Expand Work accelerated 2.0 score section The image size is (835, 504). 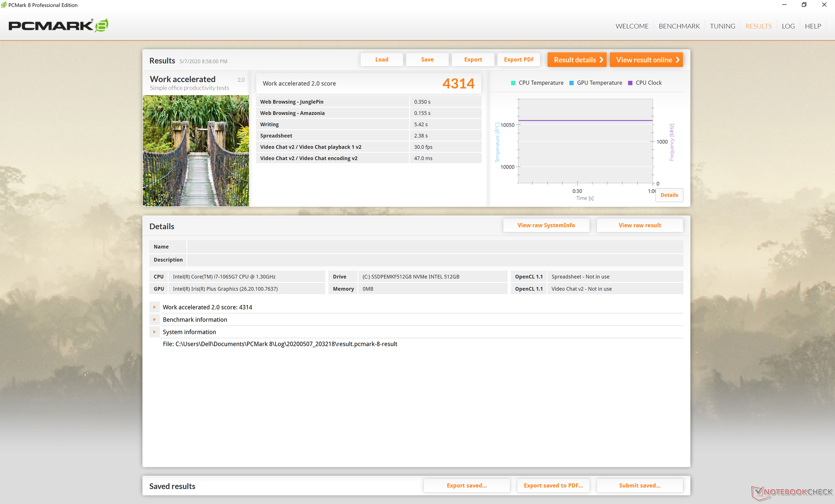(x=154, y=307)
